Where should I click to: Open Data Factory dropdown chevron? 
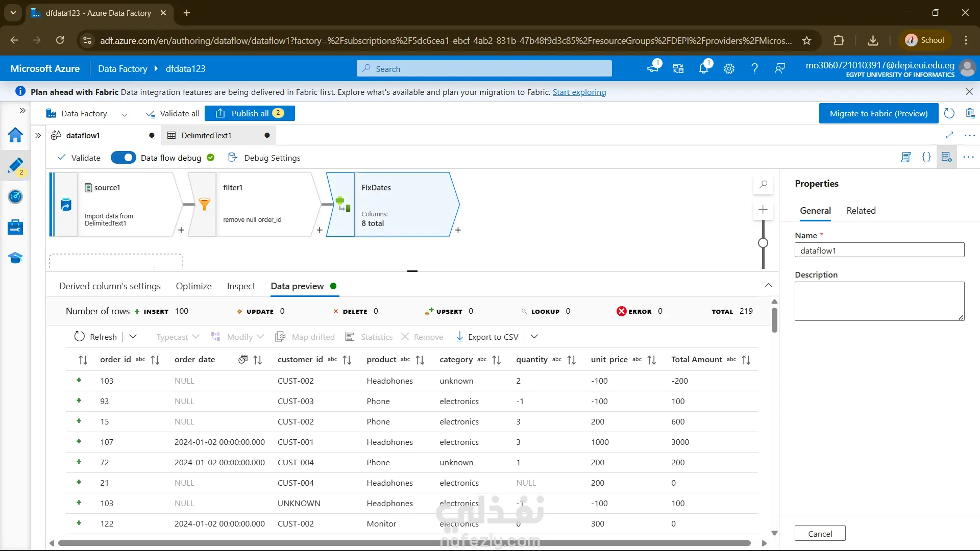124,114
